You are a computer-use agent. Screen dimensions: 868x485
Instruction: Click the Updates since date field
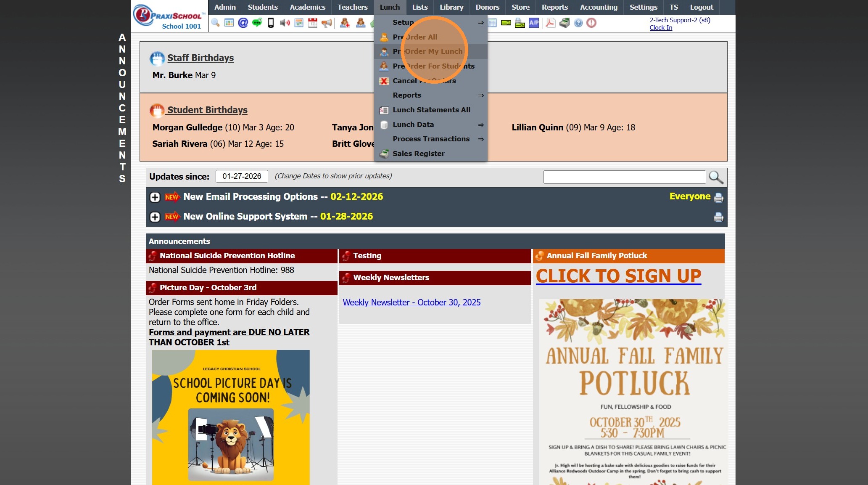click(242, 176)
